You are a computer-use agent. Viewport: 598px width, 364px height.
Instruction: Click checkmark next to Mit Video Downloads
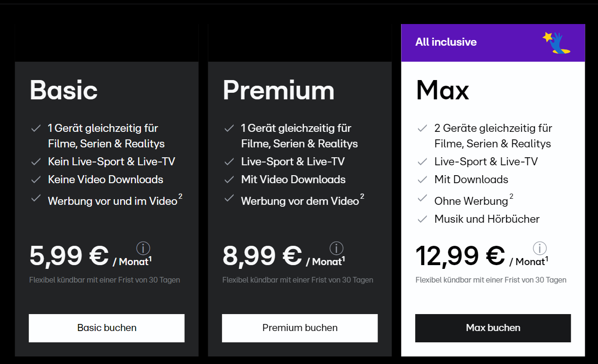pos(229,179)
